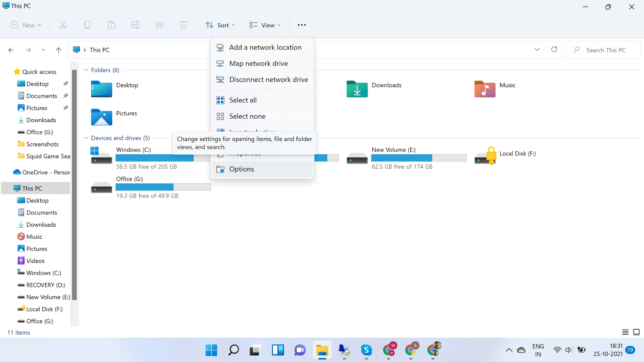Switch to details view icon in status bar

[x=625, y=332]
